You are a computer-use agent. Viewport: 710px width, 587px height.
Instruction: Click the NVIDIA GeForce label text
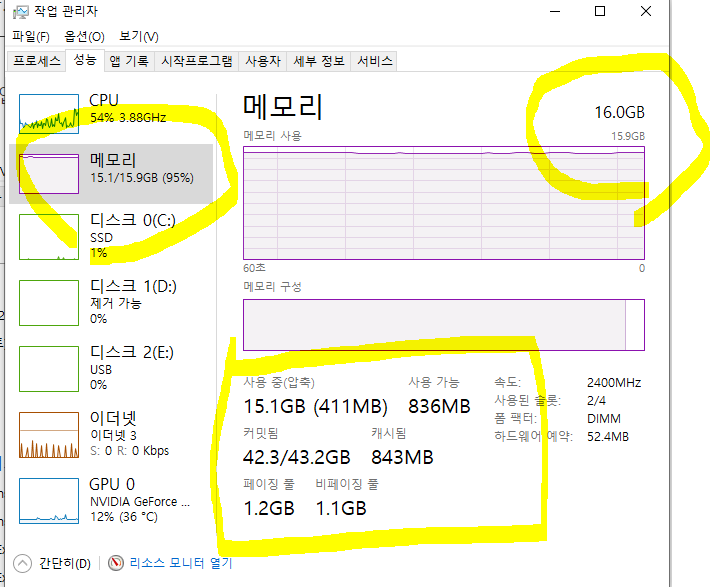pyautogui.click(x=140, y=502)
